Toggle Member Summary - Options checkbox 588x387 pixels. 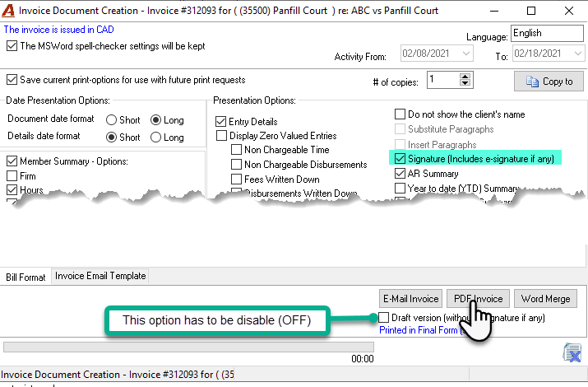12,161
